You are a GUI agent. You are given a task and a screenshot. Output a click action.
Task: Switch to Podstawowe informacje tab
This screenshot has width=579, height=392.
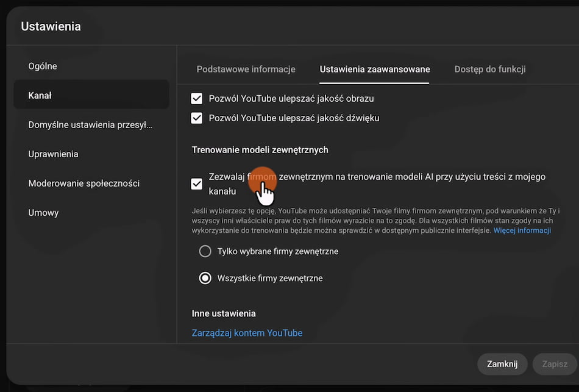[246, 69]
